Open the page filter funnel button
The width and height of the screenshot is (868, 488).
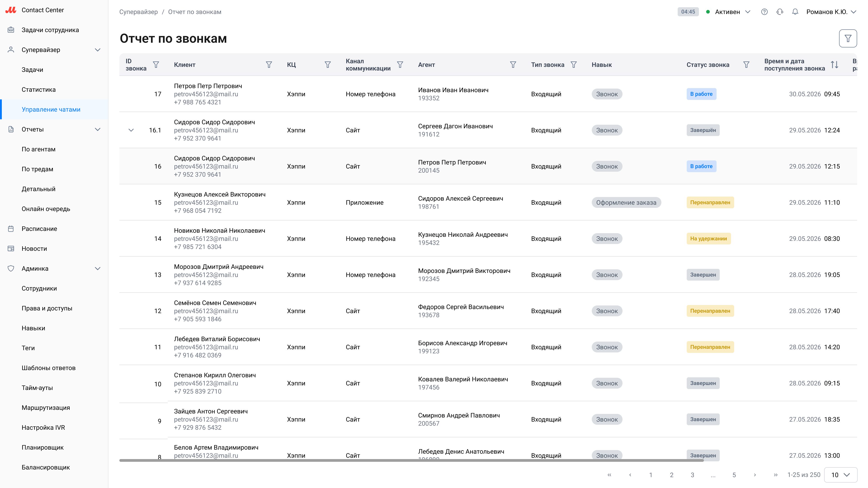click(848, 39)
